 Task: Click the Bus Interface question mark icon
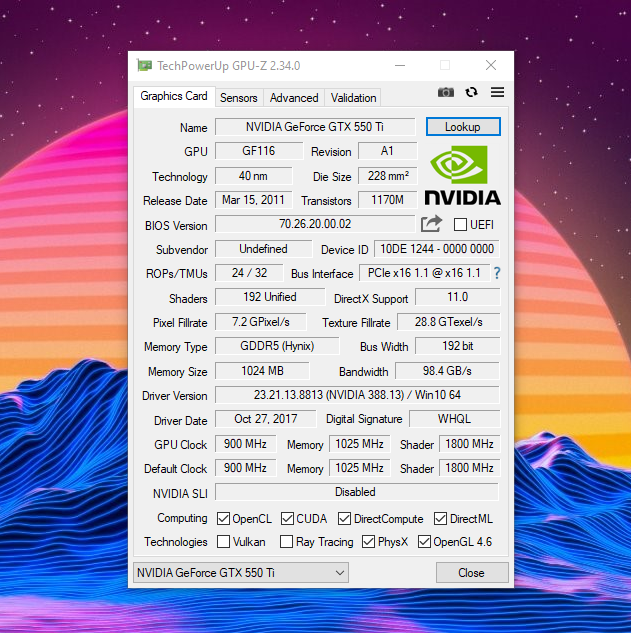[x=497, y=273]
